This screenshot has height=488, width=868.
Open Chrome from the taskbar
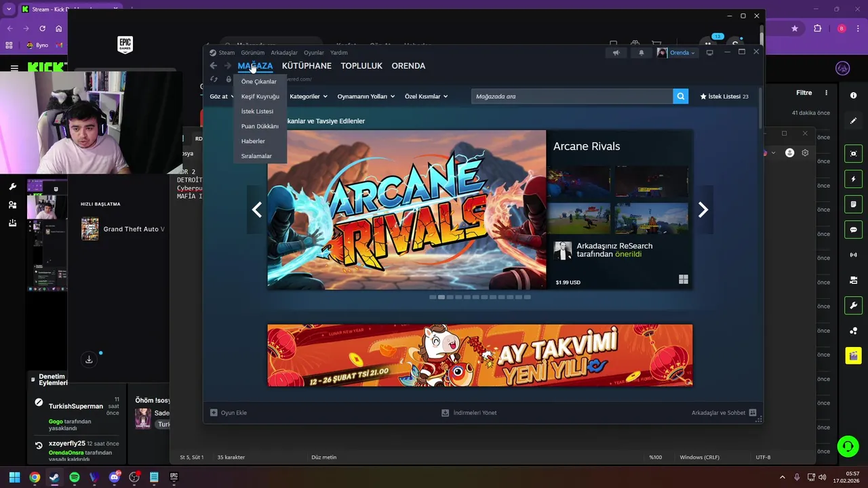pyautogui.click(x=35, y=477)
